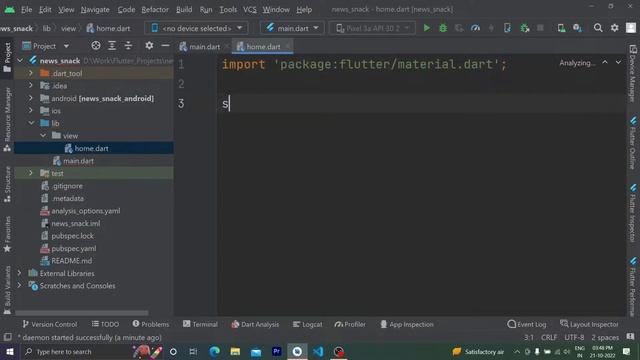Open Resource Manager sidebar panel
The width and height of the screenshot is (640, 360).
[7, 119]
